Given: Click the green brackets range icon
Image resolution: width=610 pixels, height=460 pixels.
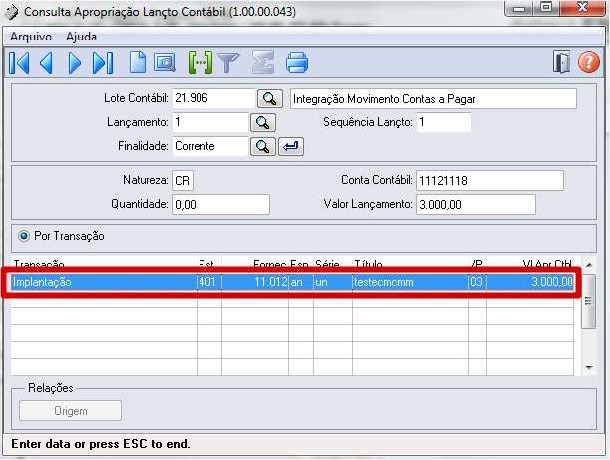Looking at the screenshot, I should 200,62.
